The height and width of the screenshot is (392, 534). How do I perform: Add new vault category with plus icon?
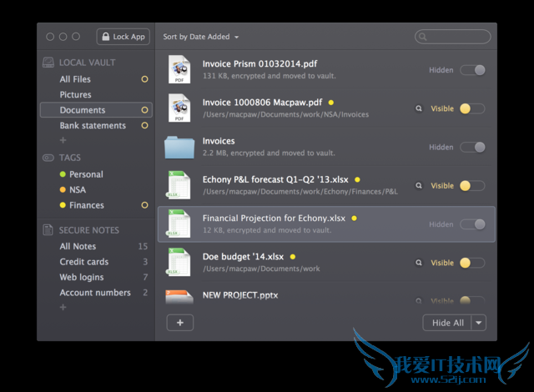[63, 140]
